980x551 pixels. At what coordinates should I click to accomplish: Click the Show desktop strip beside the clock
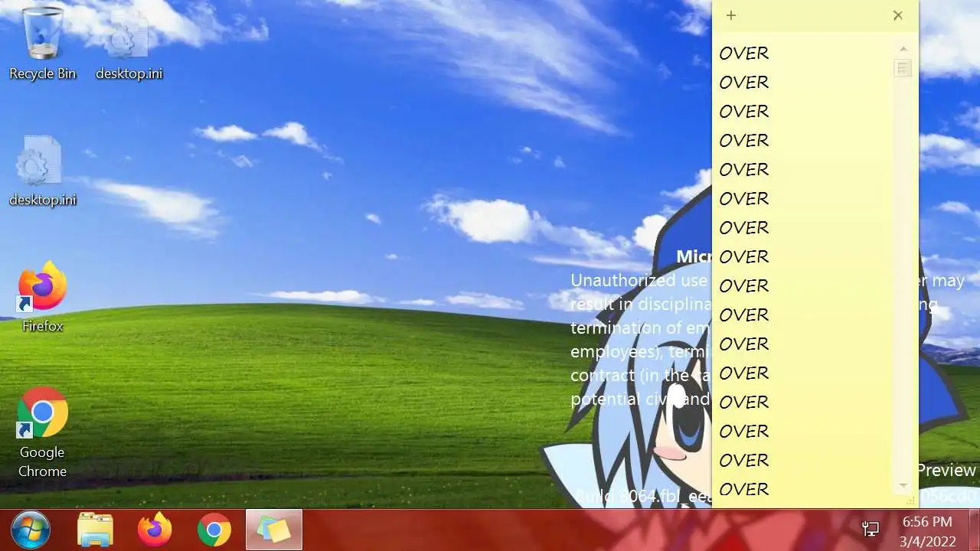click(974, 530)
